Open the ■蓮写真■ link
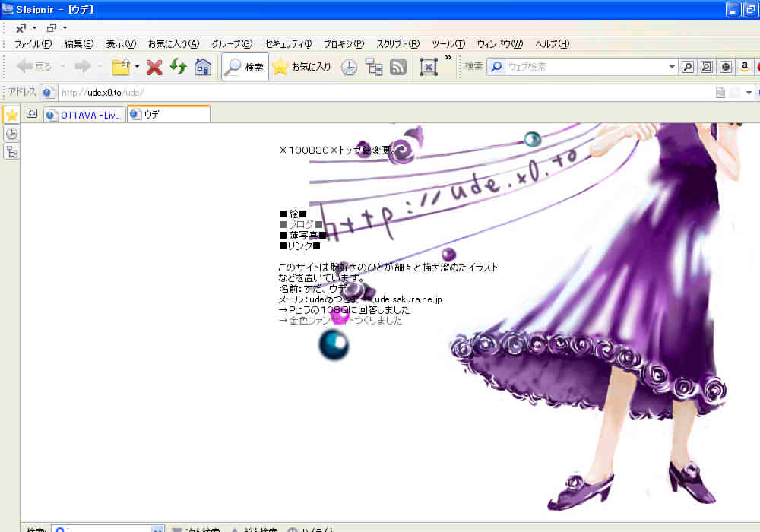 point(303,235)
